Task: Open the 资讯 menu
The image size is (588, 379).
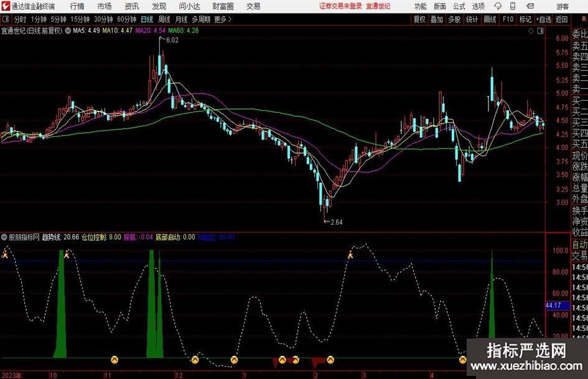Action: 132,6
